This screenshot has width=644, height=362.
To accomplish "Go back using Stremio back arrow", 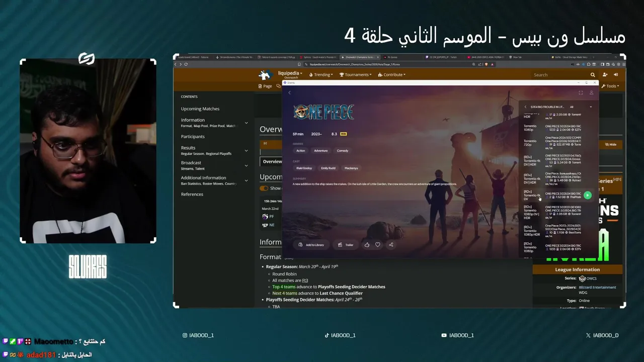I will tap(289, 93).
